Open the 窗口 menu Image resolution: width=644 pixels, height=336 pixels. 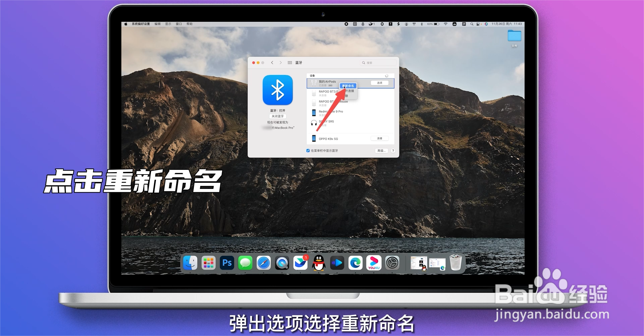[179, 24]
